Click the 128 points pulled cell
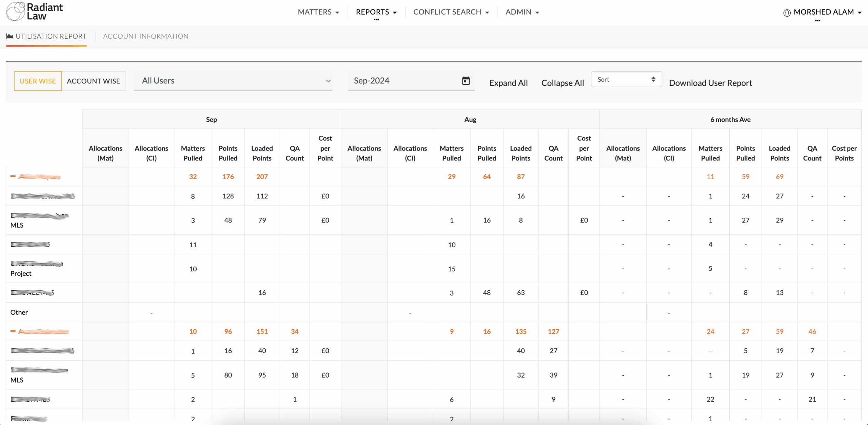 (228, 196)
